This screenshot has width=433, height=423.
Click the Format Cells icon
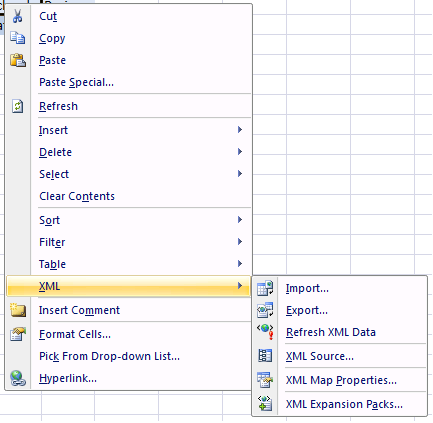pyautogui.click(x=18, y=334)
